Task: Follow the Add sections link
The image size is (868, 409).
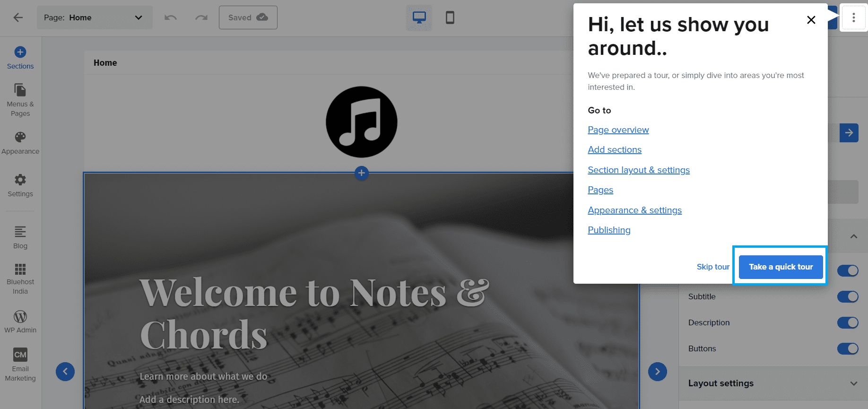Action: (x=615, y=149)
